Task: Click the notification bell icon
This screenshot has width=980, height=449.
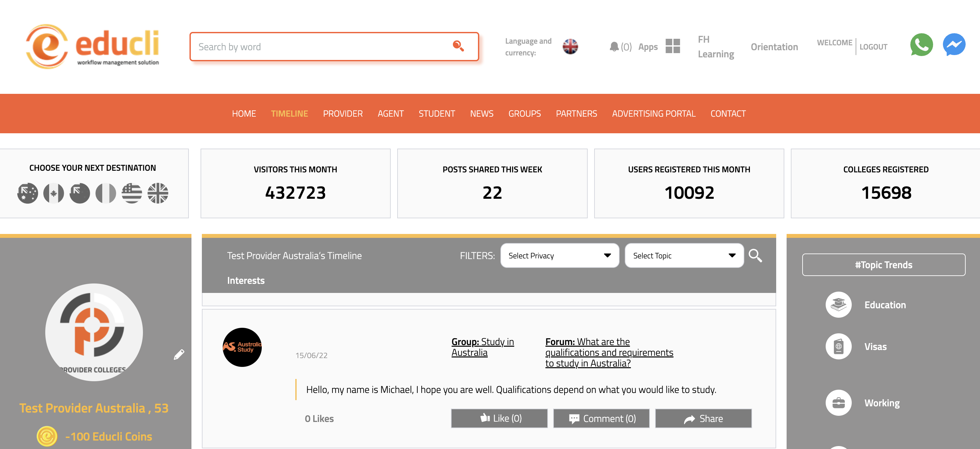Action: pos(614,47)
